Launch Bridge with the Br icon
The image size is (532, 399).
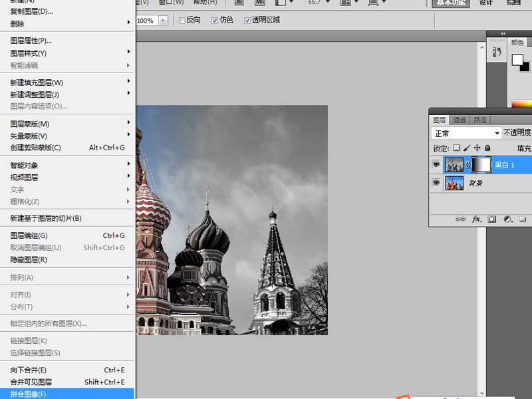pyautogui.click(x=239, y=3)
